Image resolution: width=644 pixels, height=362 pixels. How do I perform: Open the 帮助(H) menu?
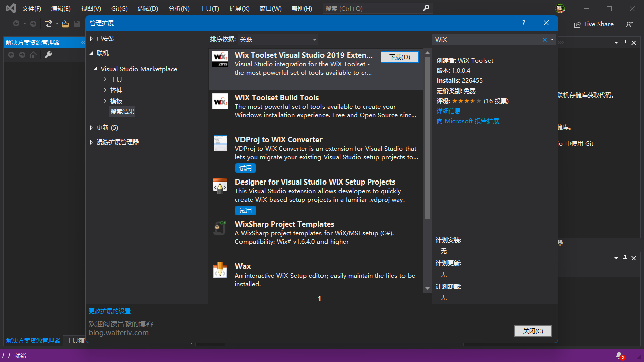tap(302, 9)
